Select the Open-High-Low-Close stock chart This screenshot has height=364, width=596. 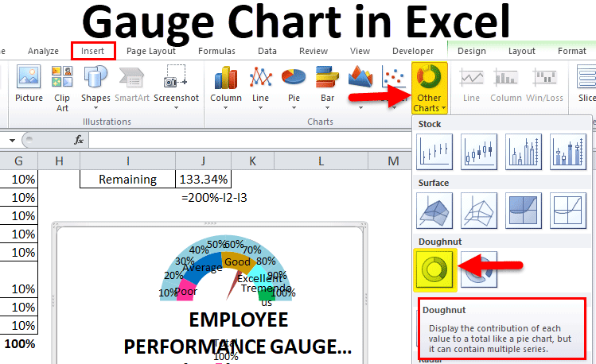479,152
